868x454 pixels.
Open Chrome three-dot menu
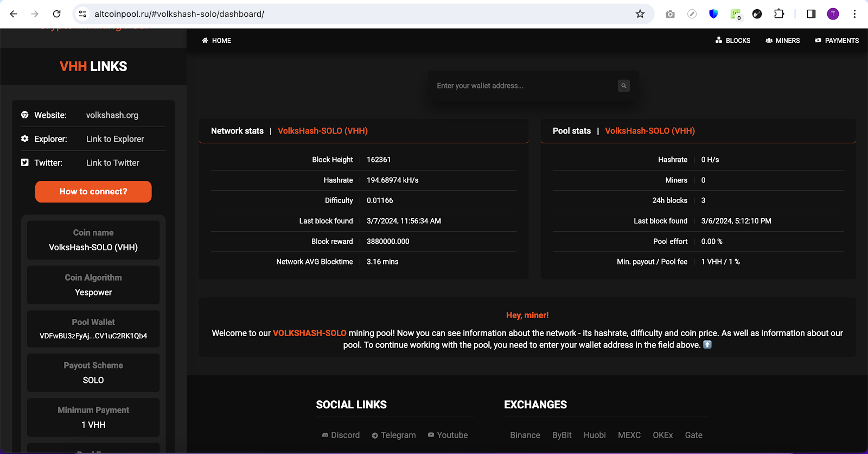[x=854, y=14]
